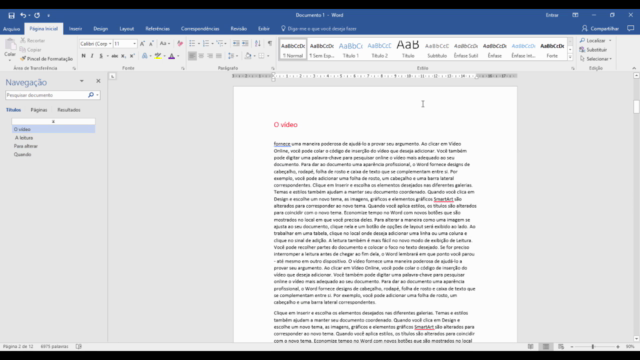This screenshot has width=640, height=360.
Task: Center the paragraph text
Action: [201, 56]
